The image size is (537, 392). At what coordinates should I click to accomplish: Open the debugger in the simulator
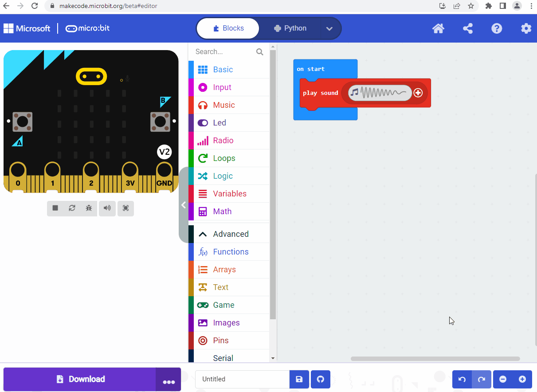89,208
